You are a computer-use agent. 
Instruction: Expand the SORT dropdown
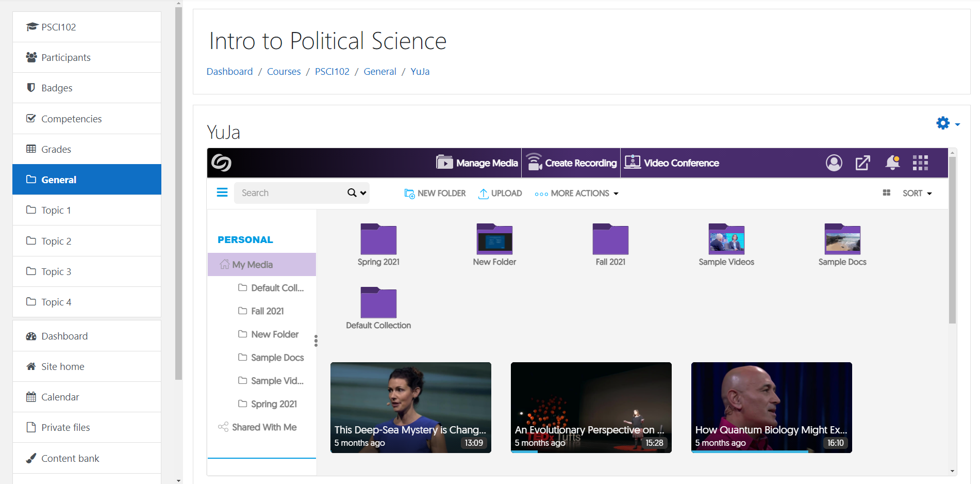[x=917, y=193]
